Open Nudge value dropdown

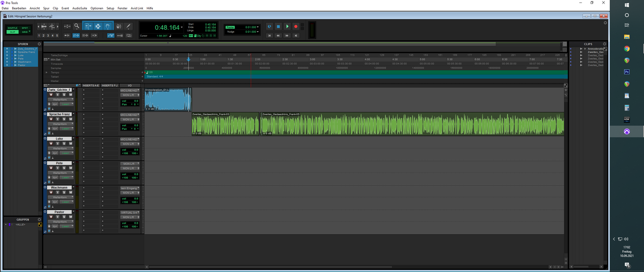(258, 32)
